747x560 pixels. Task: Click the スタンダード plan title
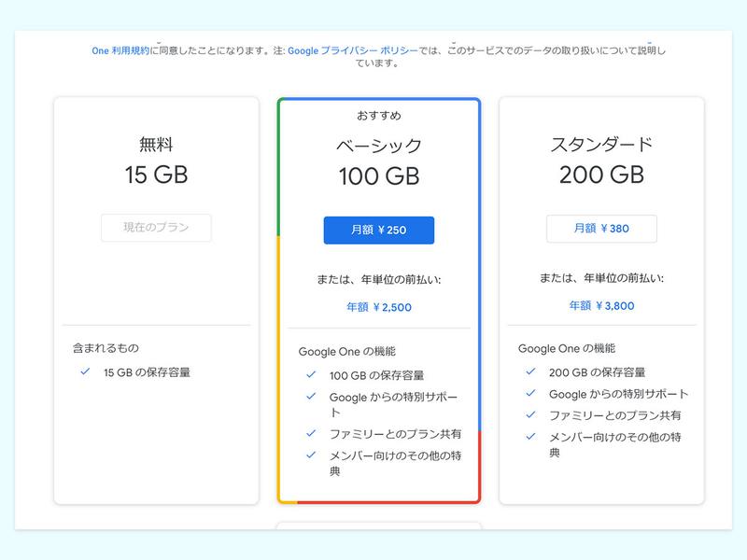coord(601,145)
